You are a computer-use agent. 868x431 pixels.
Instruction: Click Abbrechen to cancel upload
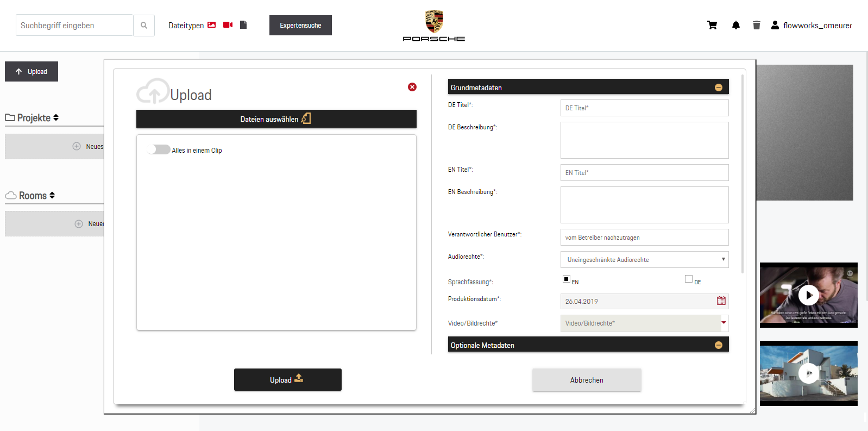pyautogui.click(x=587, y=380)
